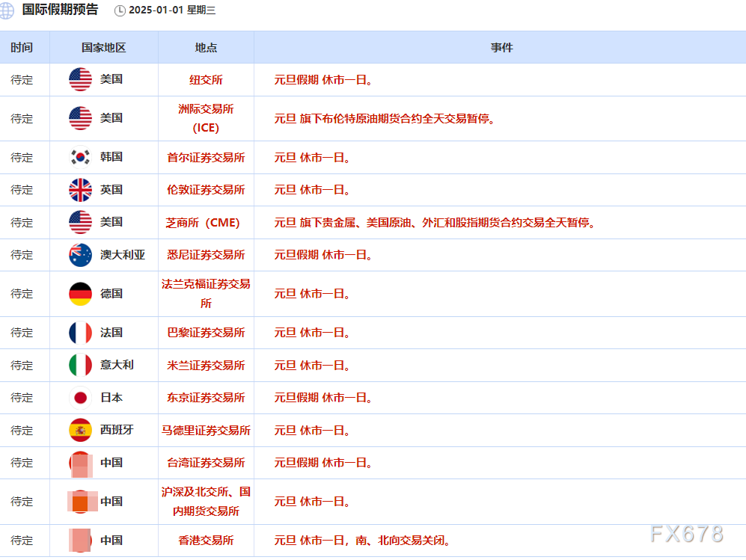Screen dimensions: 746x560
Task: Open the 纽交所 link
Action: pyautogui.click(x=206, y=79)
